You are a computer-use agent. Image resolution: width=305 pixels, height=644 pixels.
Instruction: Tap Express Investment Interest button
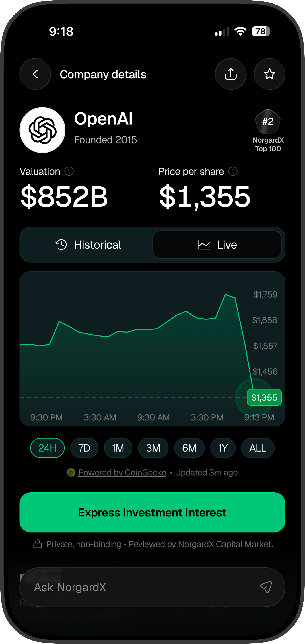[x=152, y=512]
